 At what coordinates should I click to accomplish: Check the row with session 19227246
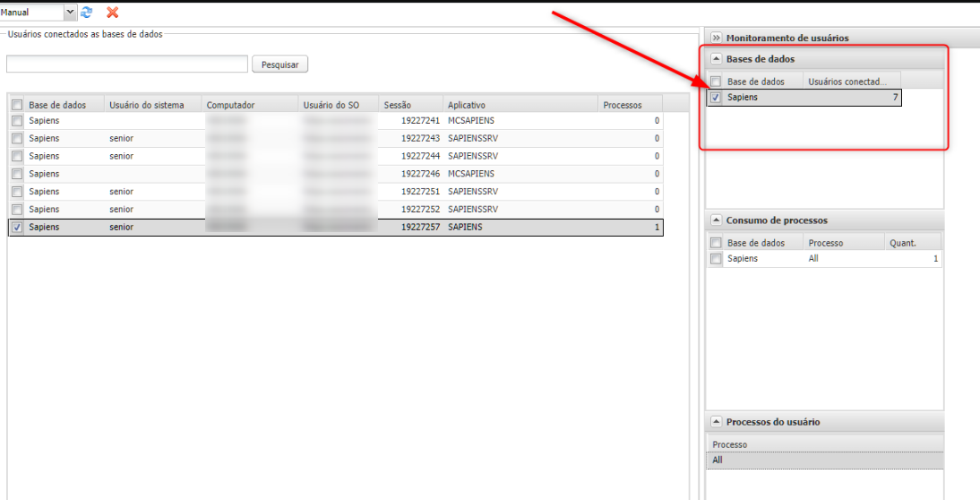[x=17, y=174]
